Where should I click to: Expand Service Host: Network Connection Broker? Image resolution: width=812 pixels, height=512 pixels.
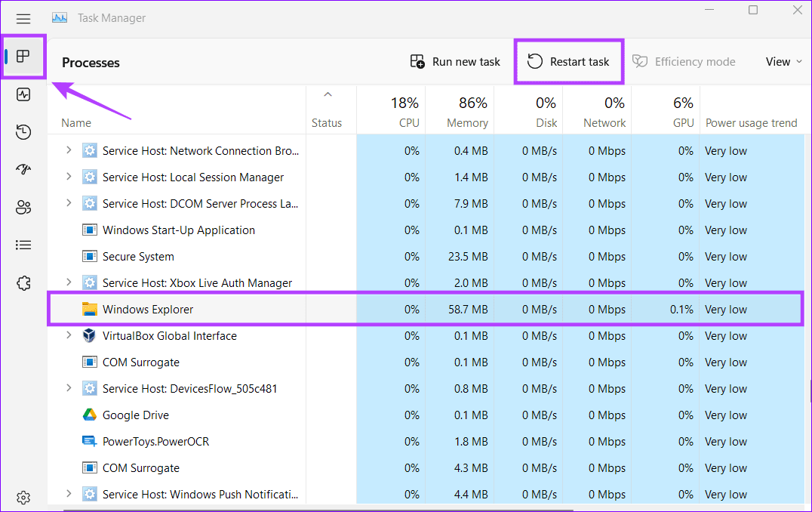69,150
